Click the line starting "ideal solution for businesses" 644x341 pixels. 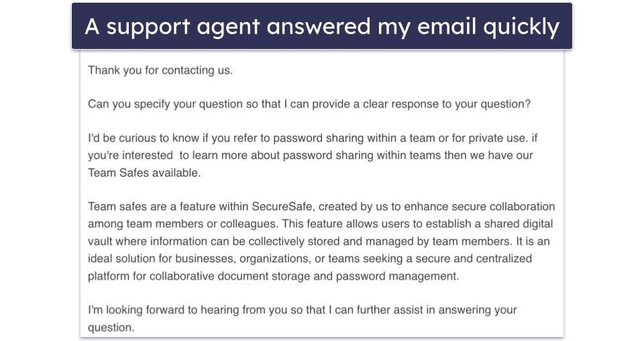click(x=310, y=258)
